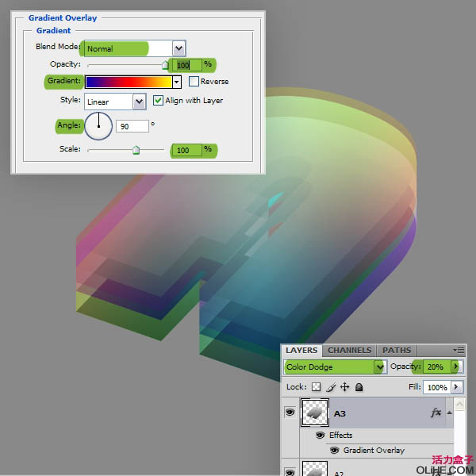Hide the Gradient Overlay effect eye
Image resolution: width=476 pixels, height=476 pixels.
coord(334,450)
